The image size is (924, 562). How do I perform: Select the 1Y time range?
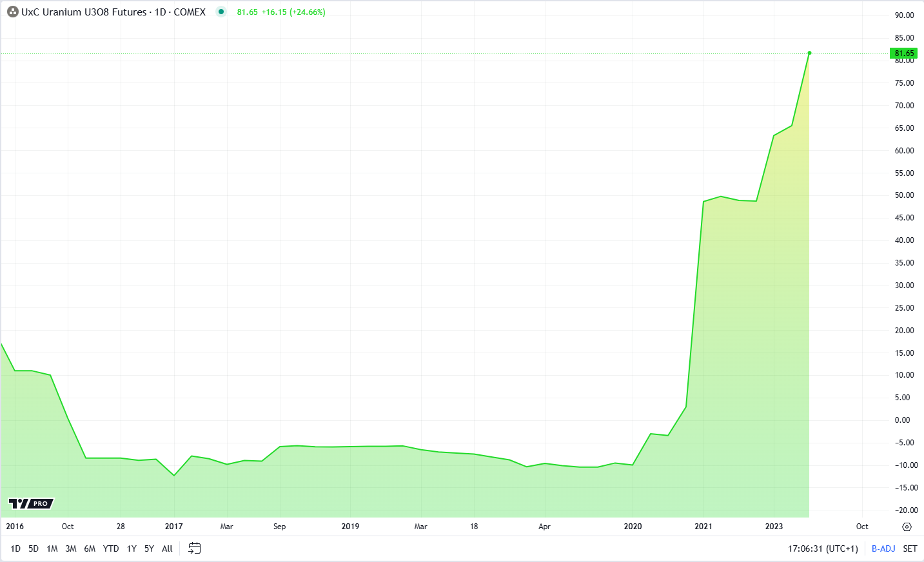coord(132,548)
